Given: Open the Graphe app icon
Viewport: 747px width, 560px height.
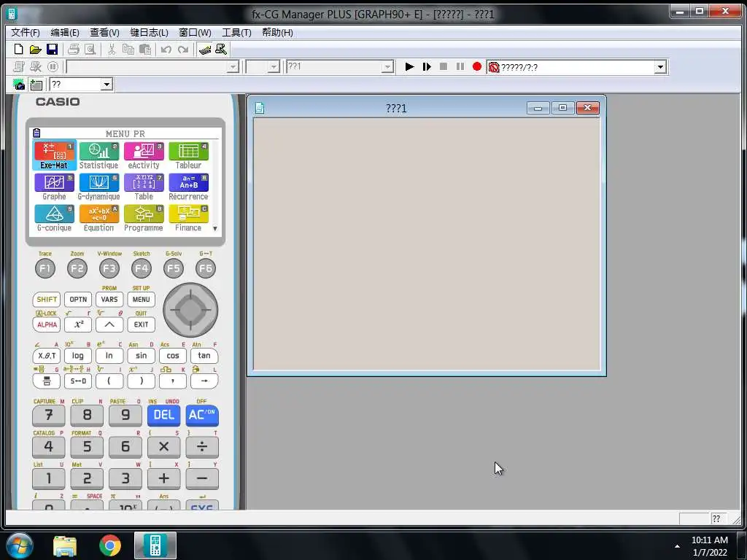Looking at the screenshot, I should (x=54, y=187).
